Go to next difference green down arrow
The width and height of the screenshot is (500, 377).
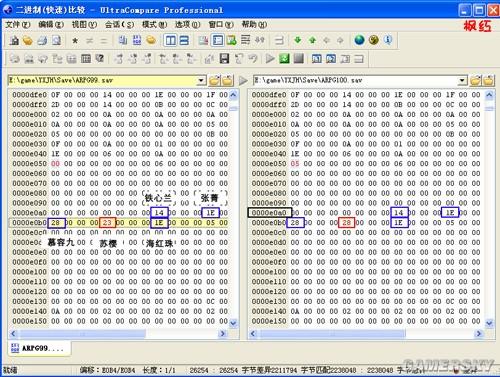point(298,40)
